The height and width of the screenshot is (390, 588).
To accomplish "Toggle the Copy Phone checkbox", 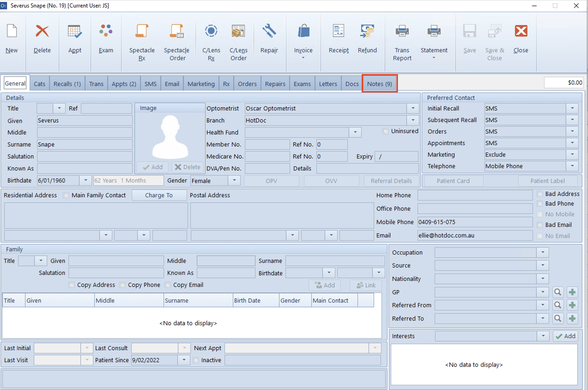I will (122, 285).
